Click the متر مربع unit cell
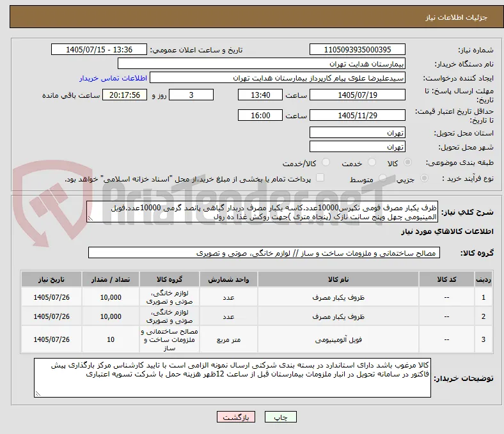504x434 pixels. coord(228,339)
